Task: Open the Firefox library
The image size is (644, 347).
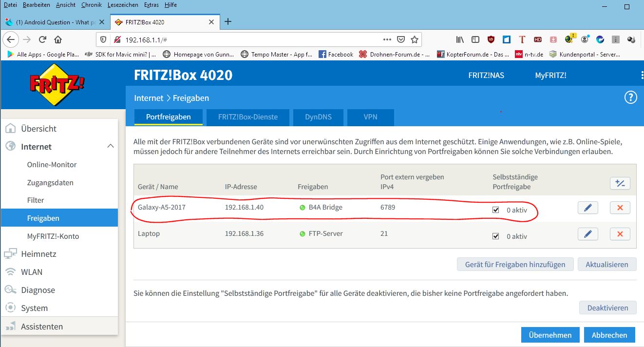Action: (460, 39)
